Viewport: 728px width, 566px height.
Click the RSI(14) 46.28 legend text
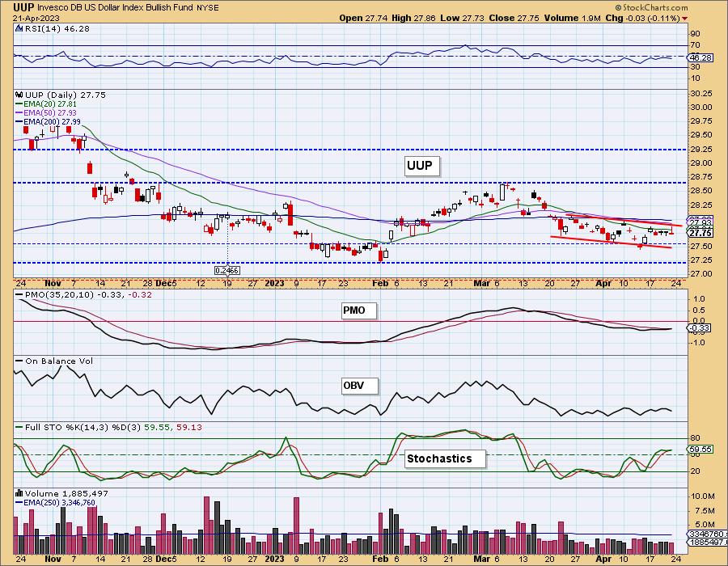[x=57, y=29]
